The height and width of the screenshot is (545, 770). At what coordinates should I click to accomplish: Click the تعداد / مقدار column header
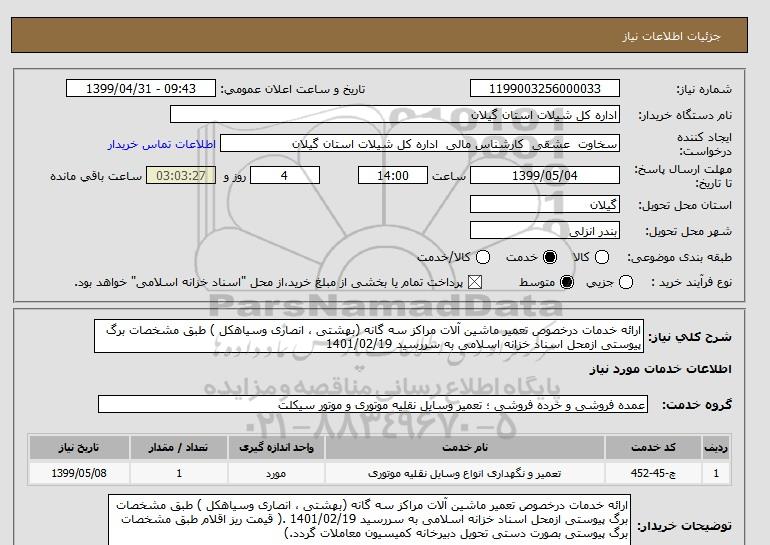179,447
